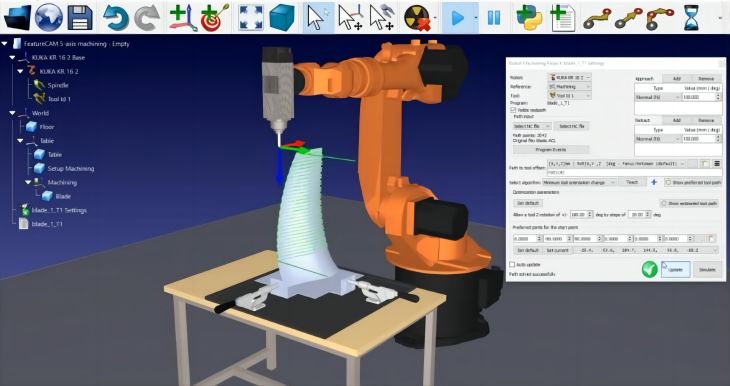The width and height of the screenshot is (730, 386).
Task: Click the hourglass pause instruction icon
Action: click(x=691, y=18)
